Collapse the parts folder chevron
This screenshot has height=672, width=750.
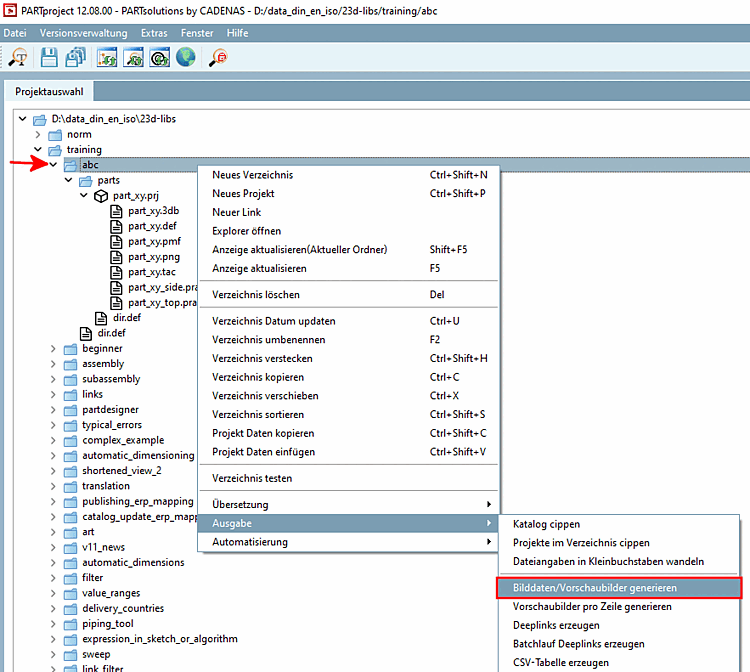tap(68, 180)
